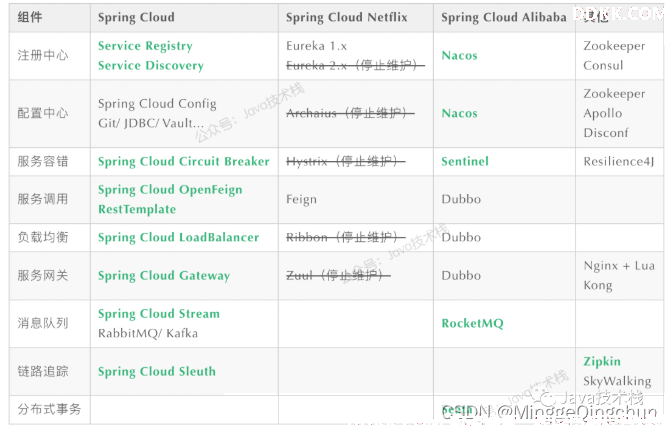Image resolution: width=672 pixels, height=432 pixels.
Task: Click Spring Cloud Sleuth text
Action: pos(157,372)
